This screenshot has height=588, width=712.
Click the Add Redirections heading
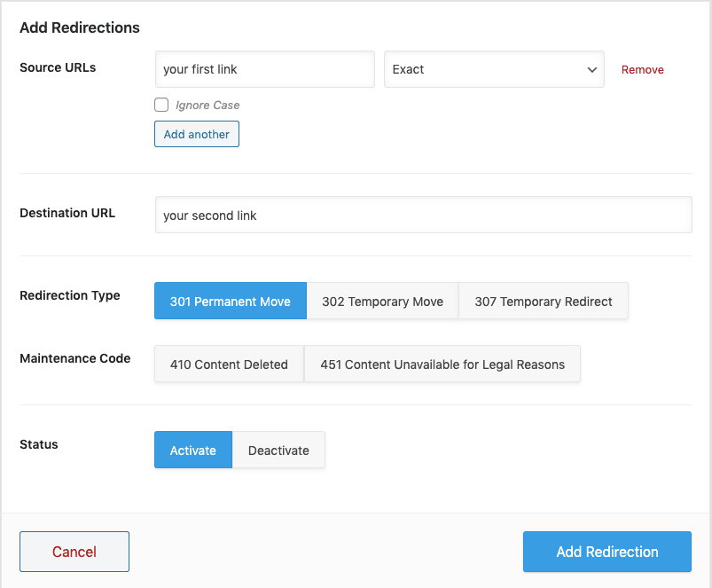pos(80,27)
